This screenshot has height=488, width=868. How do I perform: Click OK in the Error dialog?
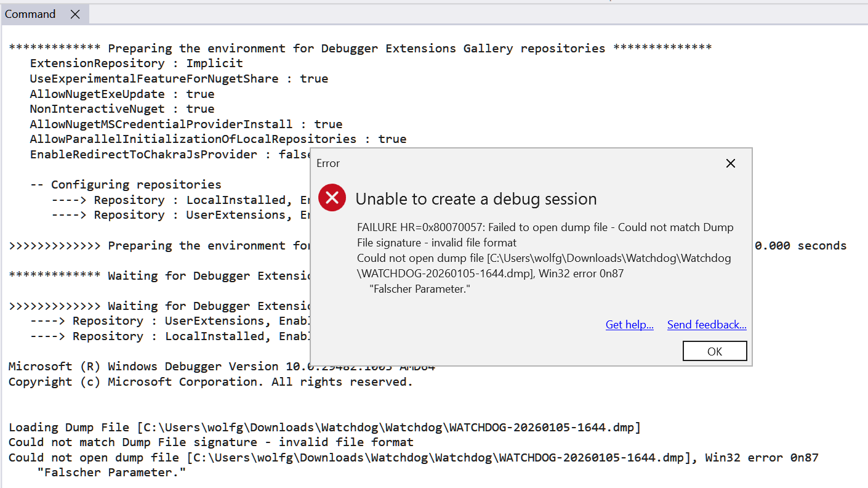click(x=715, y=351)
